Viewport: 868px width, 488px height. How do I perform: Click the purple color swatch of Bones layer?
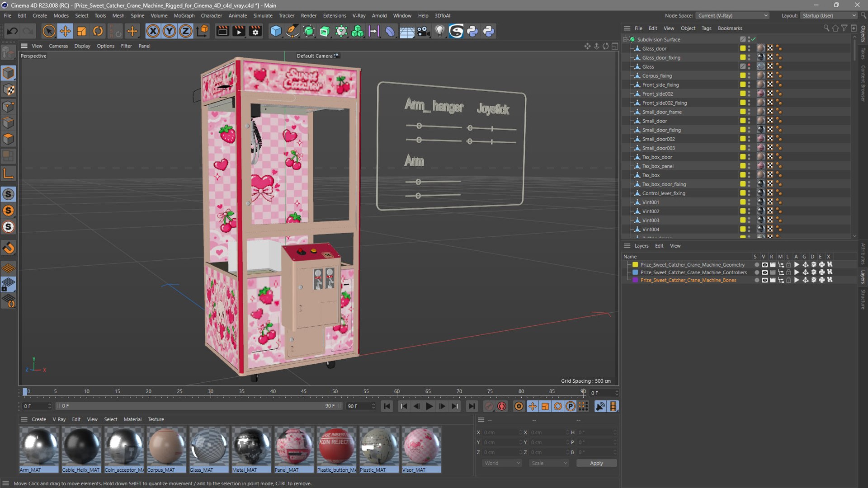(635, 280)
